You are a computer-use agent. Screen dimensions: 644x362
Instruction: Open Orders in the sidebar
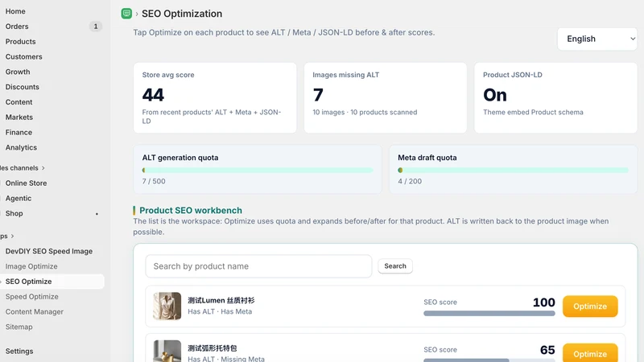pos(17,27)
